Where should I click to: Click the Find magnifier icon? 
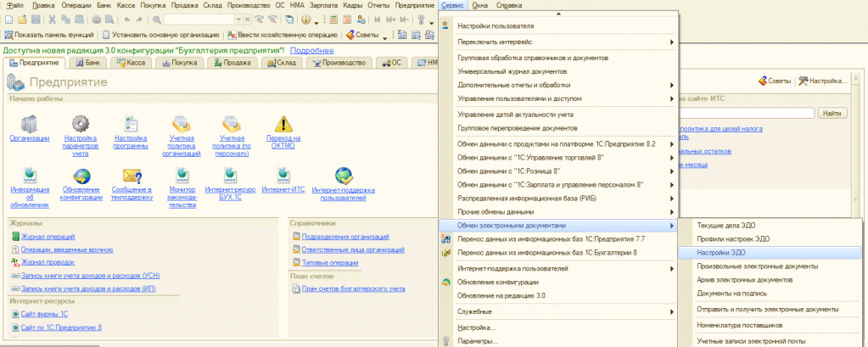pyautogui.click(x=157, y=20)
